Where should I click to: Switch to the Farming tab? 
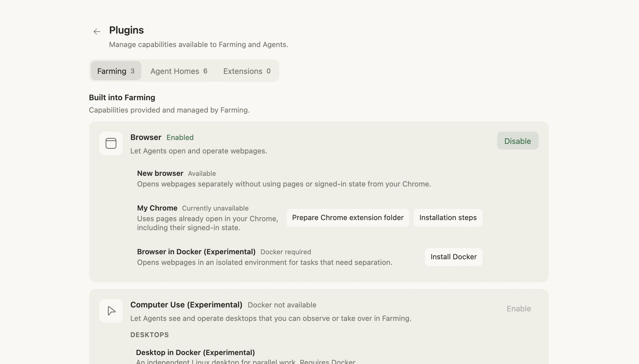click(x=116, y=71)
